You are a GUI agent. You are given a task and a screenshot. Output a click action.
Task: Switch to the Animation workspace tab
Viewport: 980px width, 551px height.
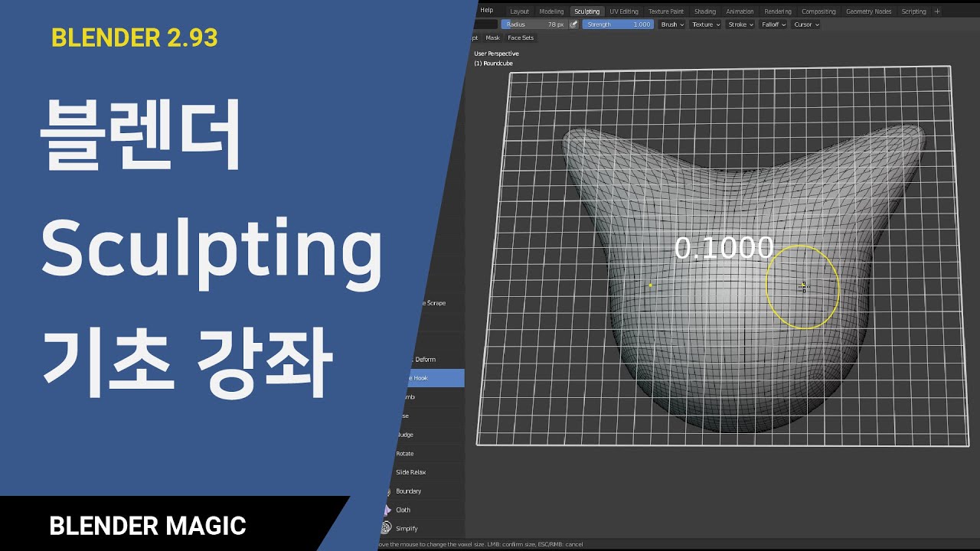[x=740, y=11]
